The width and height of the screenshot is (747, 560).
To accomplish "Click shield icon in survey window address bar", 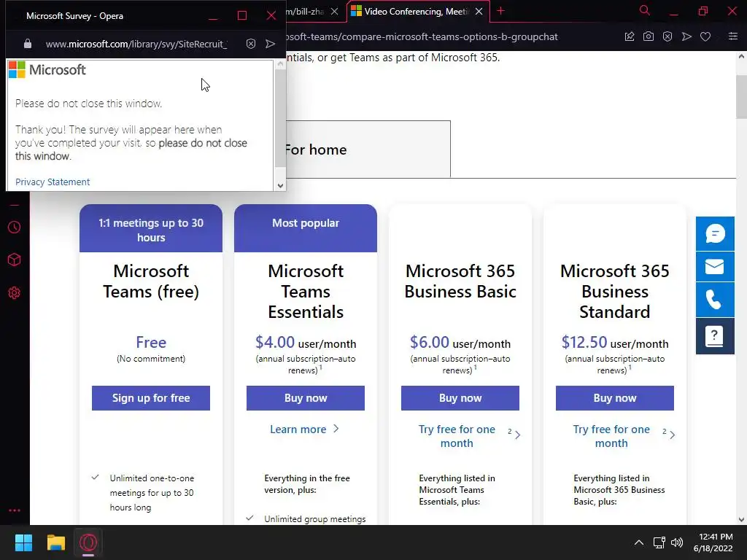I will coord(251,44).
